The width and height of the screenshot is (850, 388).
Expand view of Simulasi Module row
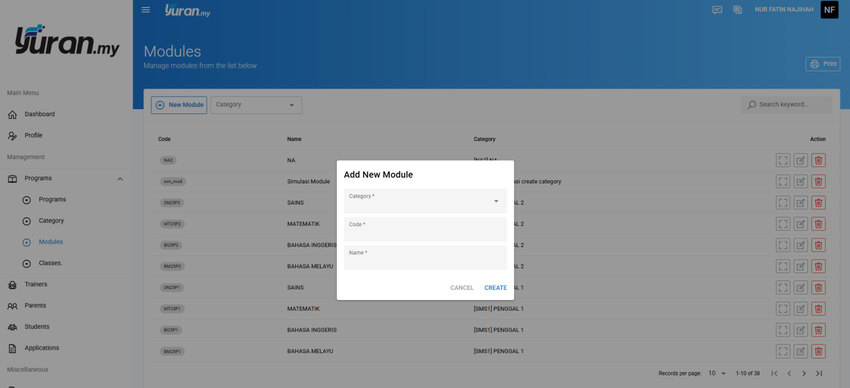click(783, 182)
